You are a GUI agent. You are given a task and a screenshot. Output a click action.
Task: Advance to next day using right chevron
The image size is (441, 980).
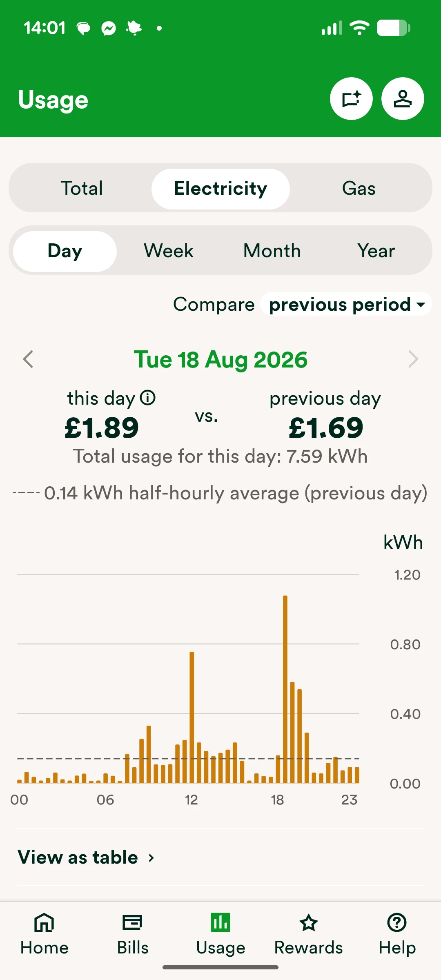click(413, 359)
